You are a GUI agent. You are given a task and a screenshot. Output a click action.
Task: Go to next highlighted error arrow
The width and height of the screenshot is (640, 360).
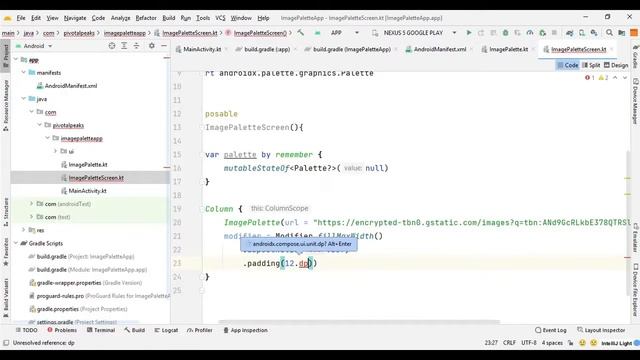(x=624, y=78)
